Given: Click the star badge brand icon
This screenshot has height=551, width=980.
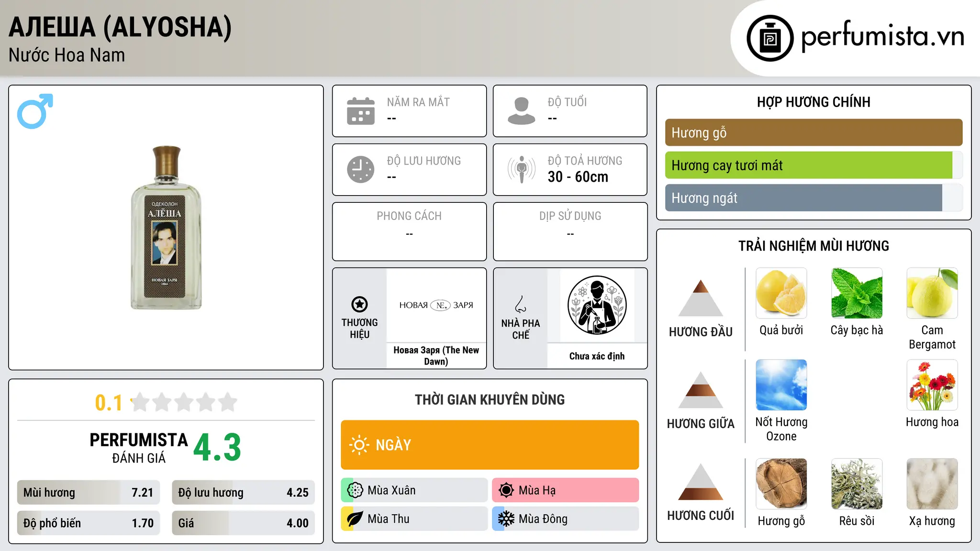Looking at the screenshot, I should [359, 304].
